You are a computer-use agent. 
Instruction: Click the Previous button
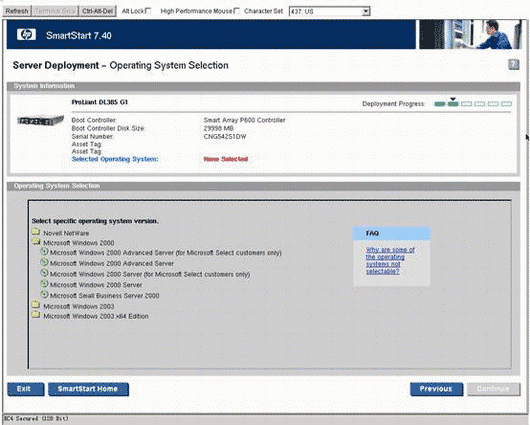pyautogui.click(x=436, y=389)
